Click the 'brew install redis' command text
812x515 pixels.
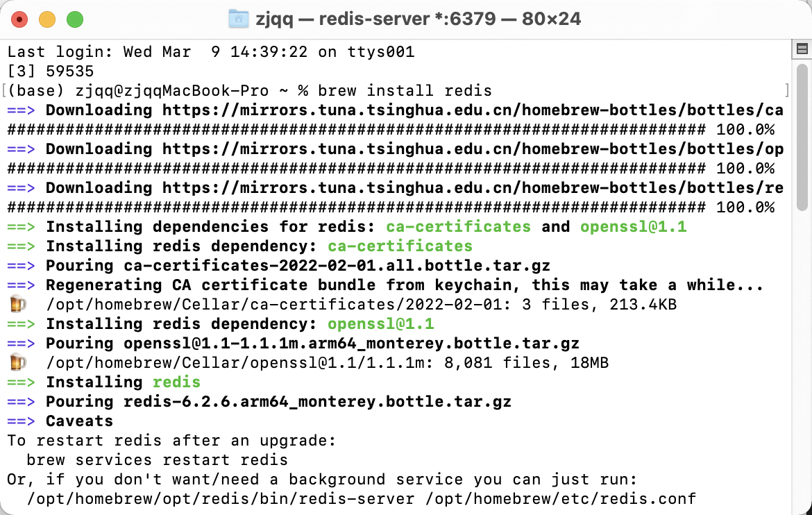click(405, 91)
